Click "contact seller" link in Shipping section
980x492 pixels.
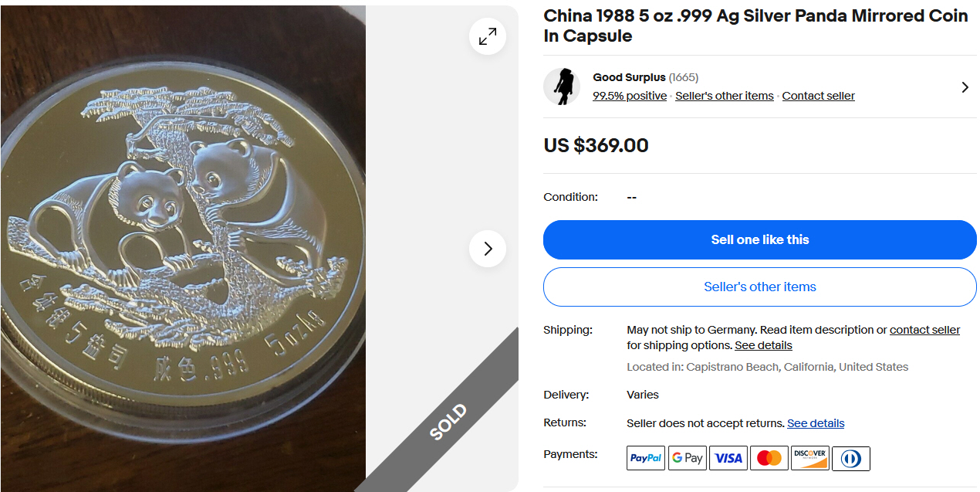coord(924,330)
